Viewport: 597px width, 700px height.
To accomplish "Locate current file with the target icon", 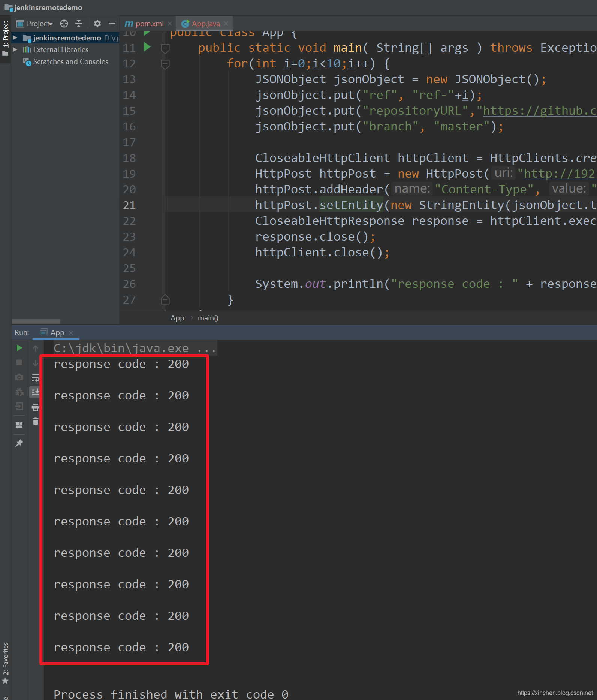I will (64, 24).
